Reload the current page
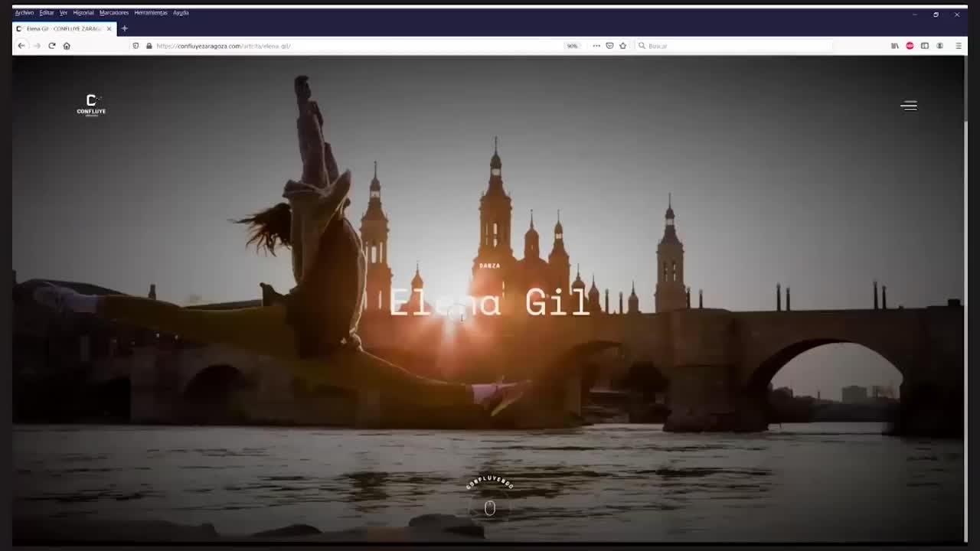 coord(51,46)
